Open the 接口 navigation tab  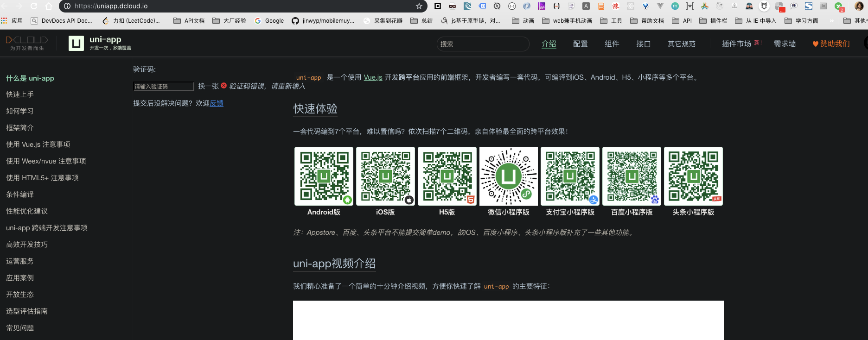[x=643, y=44]
